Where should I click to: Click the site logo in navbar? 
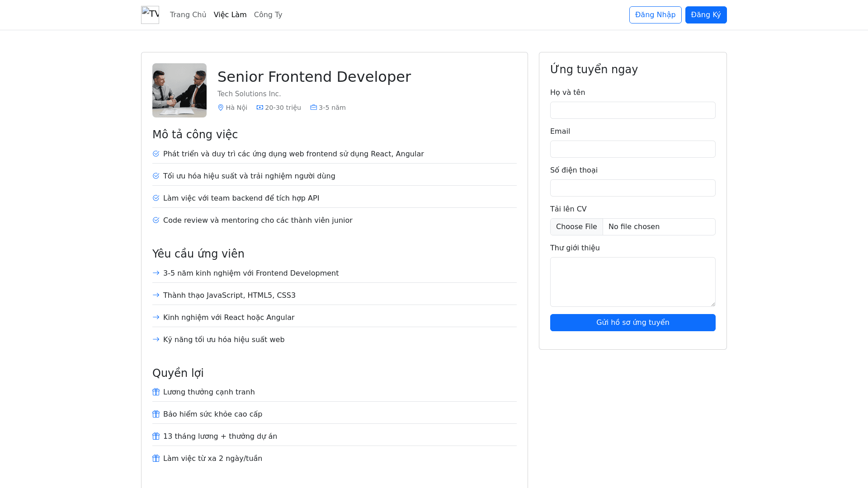[x=150, y=15]
